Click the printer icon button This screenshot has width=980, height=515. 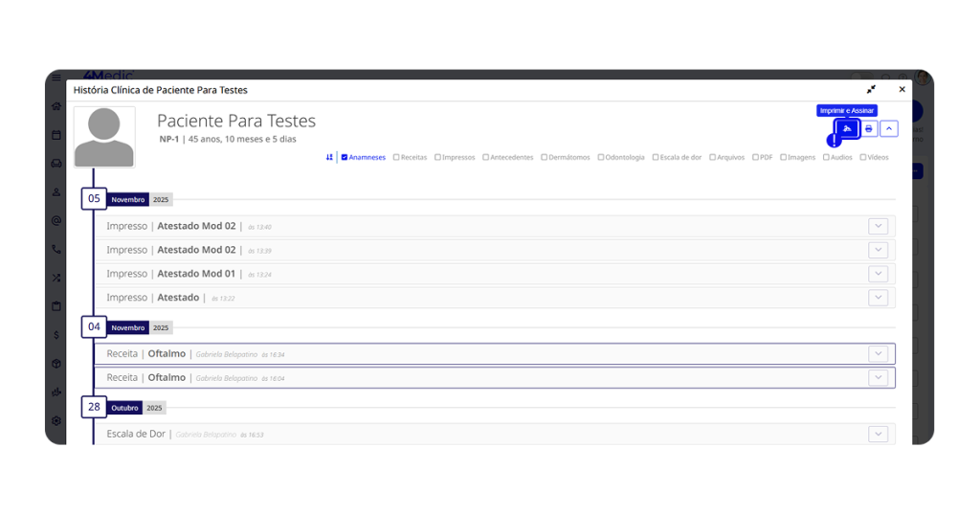tap(869, 128)
